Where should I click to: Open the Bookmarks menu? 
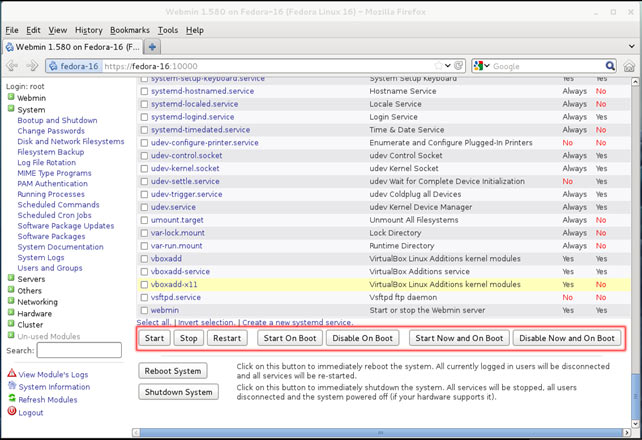click(x=130, y=30)
